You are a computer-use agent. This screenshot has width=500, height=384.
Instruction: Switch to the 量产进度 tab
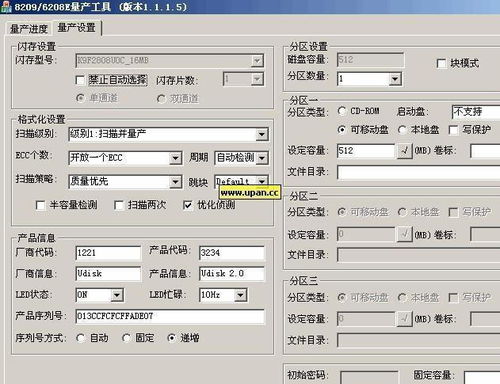(28, 29)
